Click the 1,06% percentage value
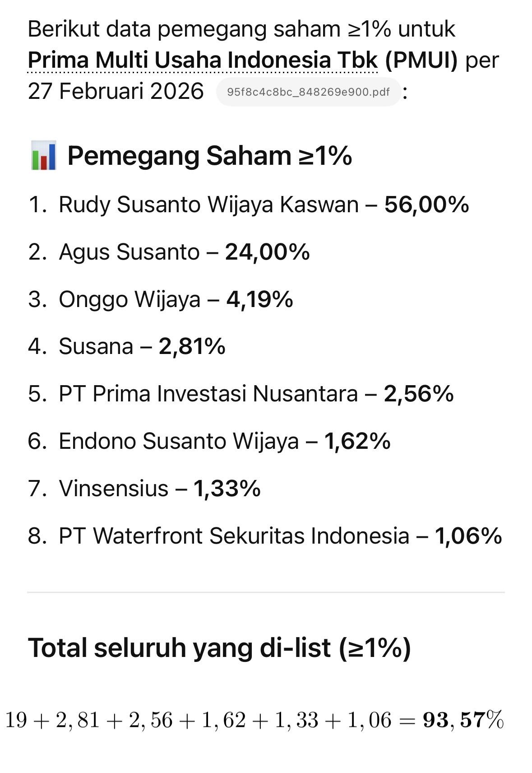532x773 pixels. click(x=468, y=536)
